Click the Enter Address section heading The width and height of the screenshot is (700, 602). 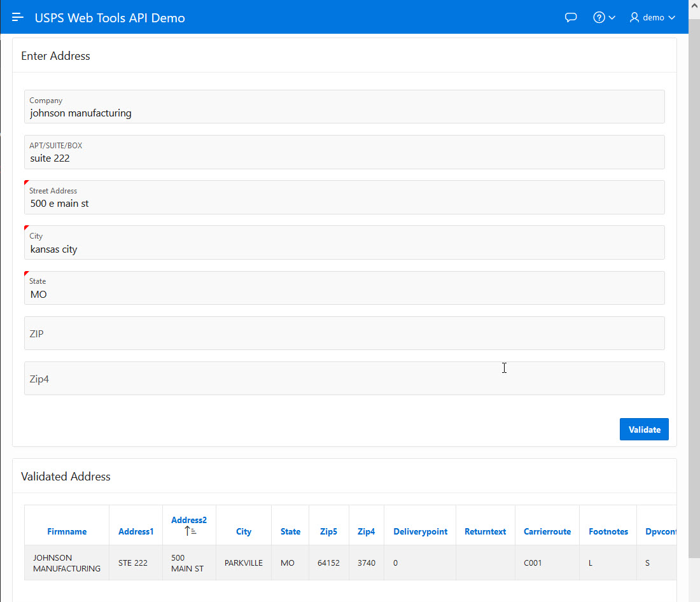pos(55,56)
